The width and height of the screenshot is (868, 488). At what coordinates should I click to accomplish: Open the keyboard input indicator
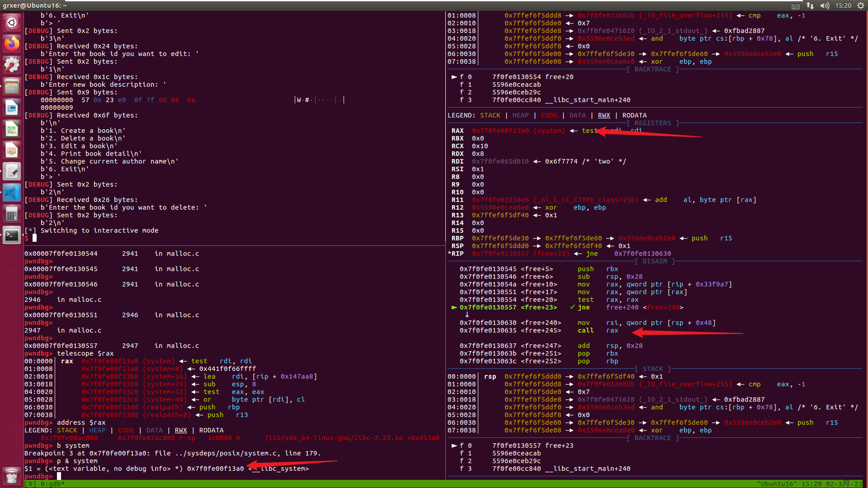coord(796,5)
